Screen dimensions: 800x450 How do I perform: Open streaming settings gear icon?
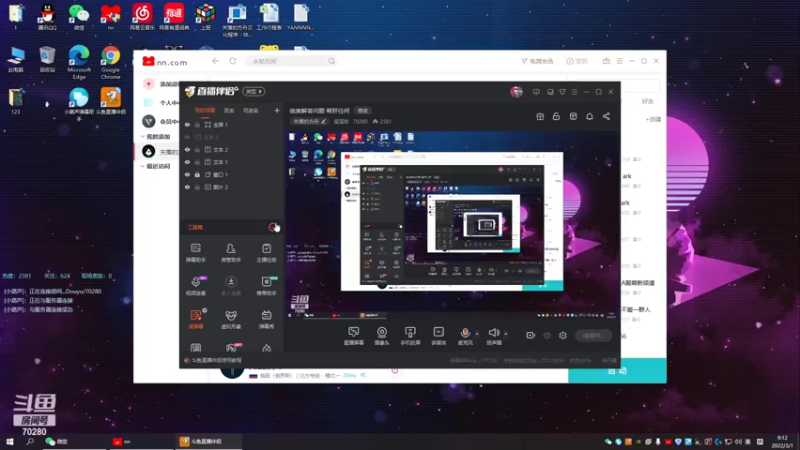563,336
